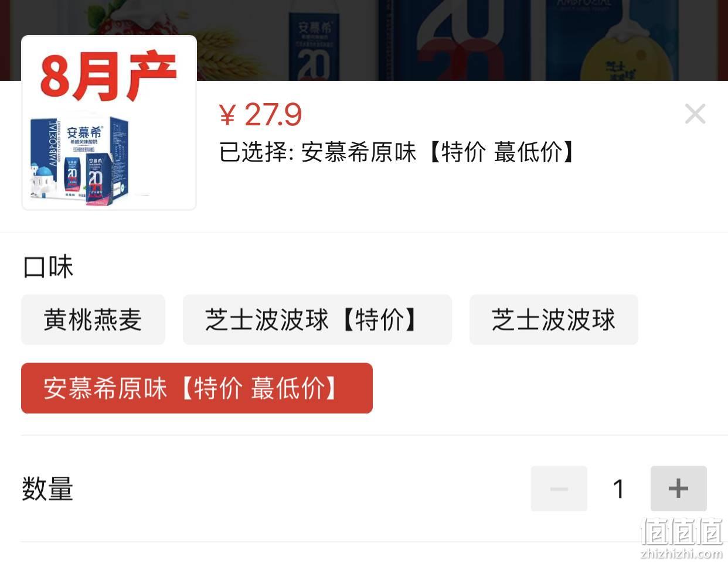Tap the red 安慕希原味【特价 蕞低价】 option
Screen dimensions: 728x564
coord(197,388)
